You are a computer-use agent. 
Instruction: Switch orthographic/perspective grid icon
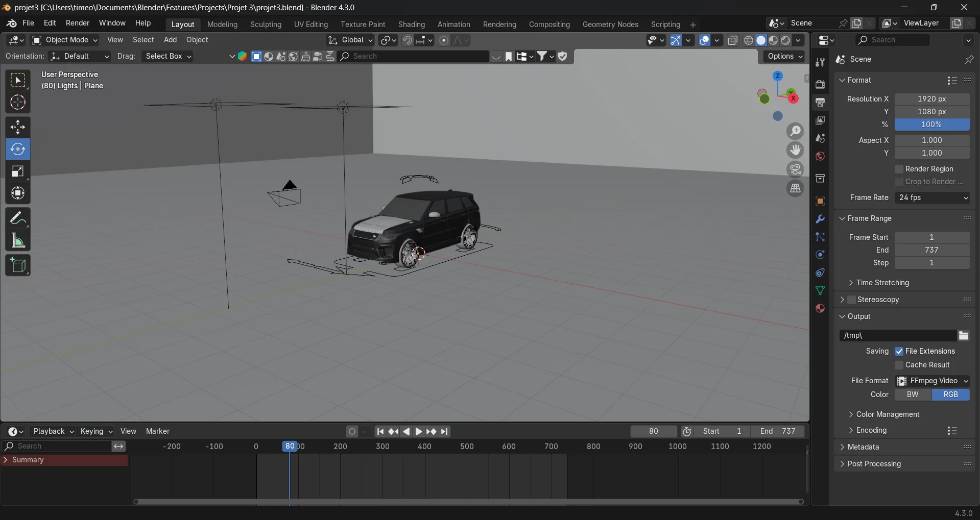[795, 188]
